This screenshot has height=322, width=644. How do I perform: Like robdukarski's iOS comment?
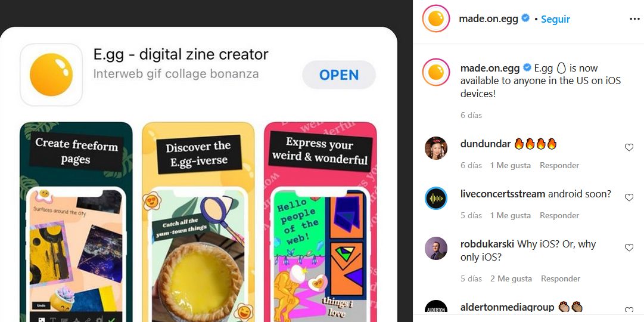tap(629, 247)
